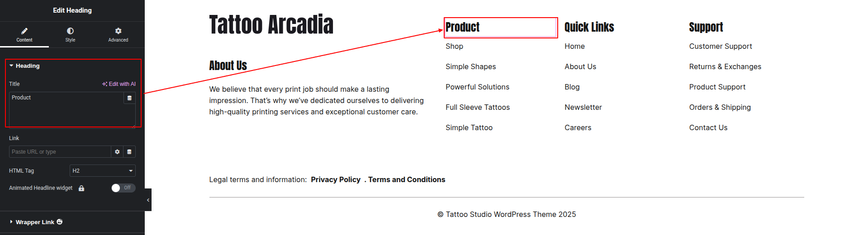This screenshot has width=868, height=235.
Task: Click Edit with AI for the title
Action: pos(119,84)
